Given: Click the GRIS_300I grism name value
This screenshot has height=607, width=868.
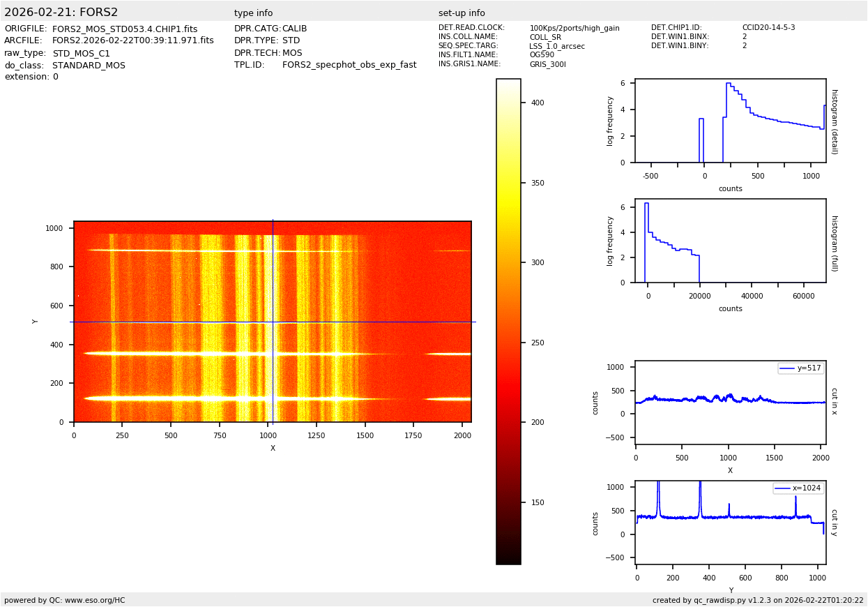Looking at the screenshot, I should 547,64.
